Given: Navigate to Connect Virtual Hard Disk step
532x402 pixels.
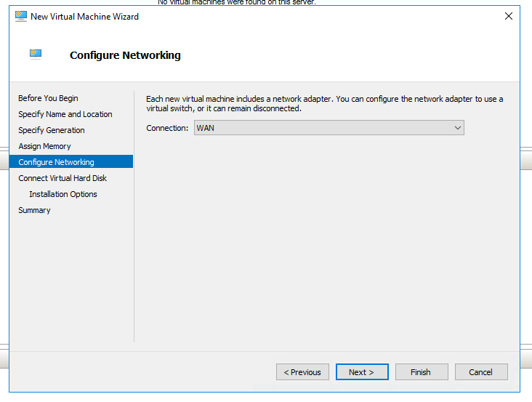Looking at the screenshot, I should pos(63,178).
